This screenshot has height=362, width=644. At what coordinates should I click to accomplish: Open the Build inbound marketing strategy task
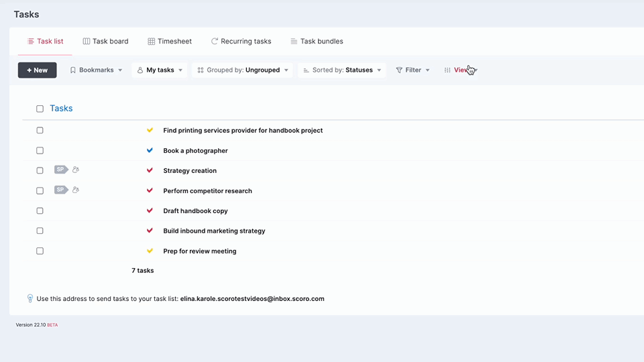coord(214,231)
